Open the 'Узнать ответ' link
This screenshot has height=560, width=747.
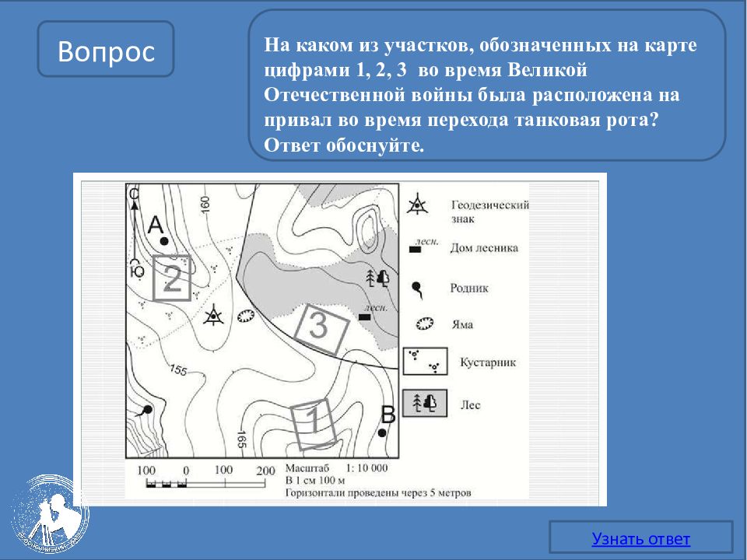(640, 538)
